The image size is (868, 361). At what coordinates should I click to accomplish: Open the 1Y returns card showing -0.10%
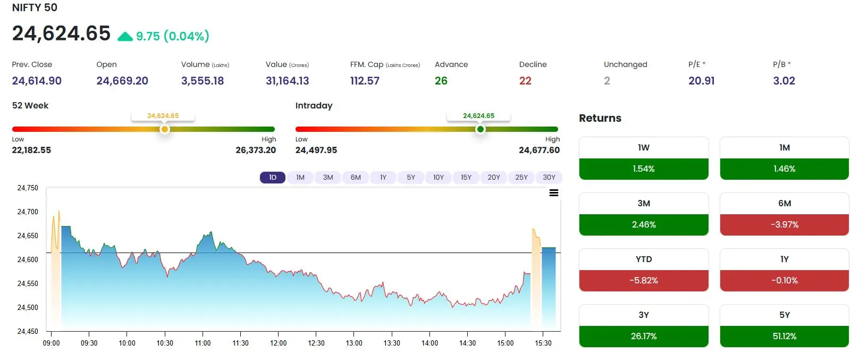pos(785,270)
